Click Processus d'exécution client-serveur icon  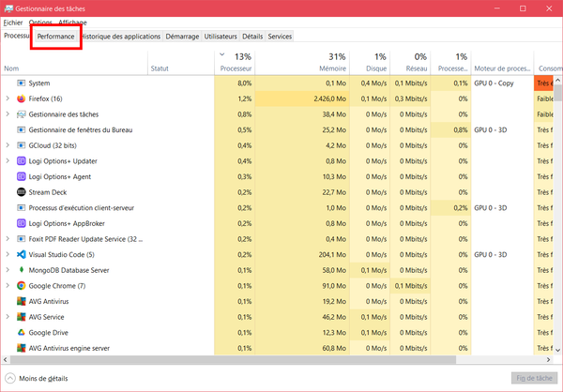click(x=22, y=208)
